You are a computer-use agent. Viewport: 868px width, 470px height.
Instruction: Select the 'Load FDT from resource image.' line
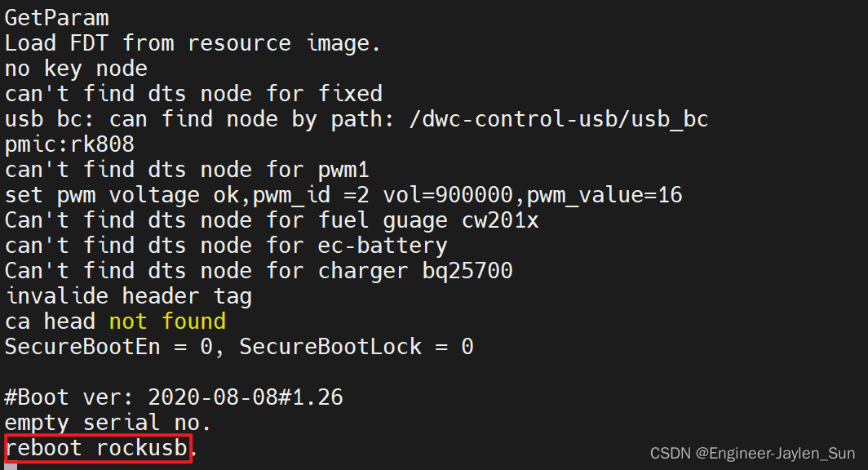[x=192, y=43]
